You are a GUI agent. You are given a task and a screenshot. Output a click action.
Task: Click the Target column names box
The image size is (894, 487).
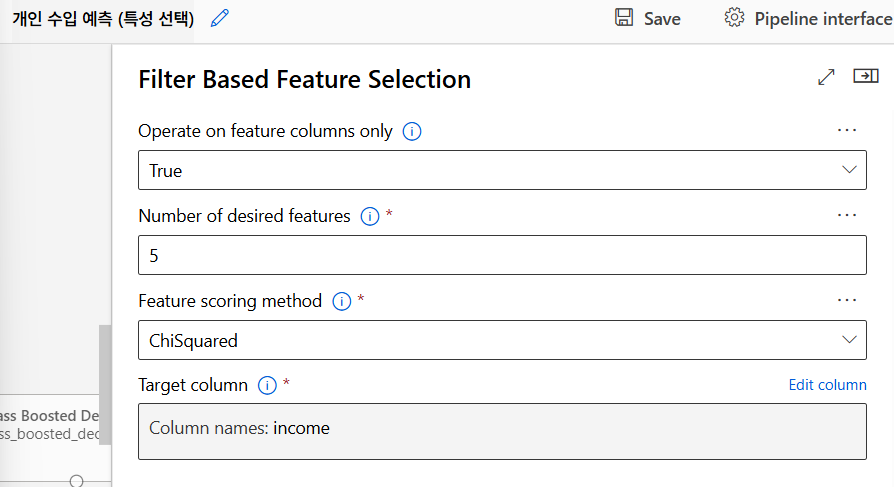click(502, 430)
